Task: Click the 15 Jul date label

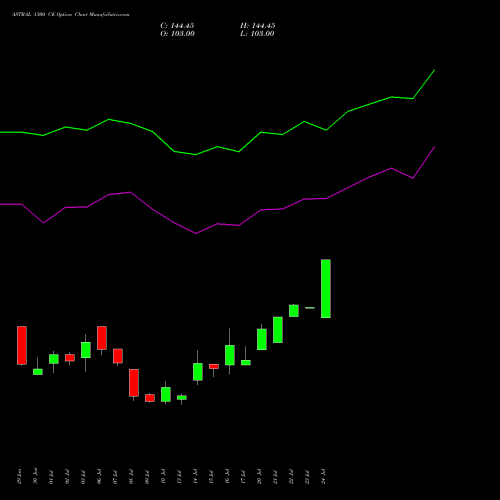Action: click(211, 477)
